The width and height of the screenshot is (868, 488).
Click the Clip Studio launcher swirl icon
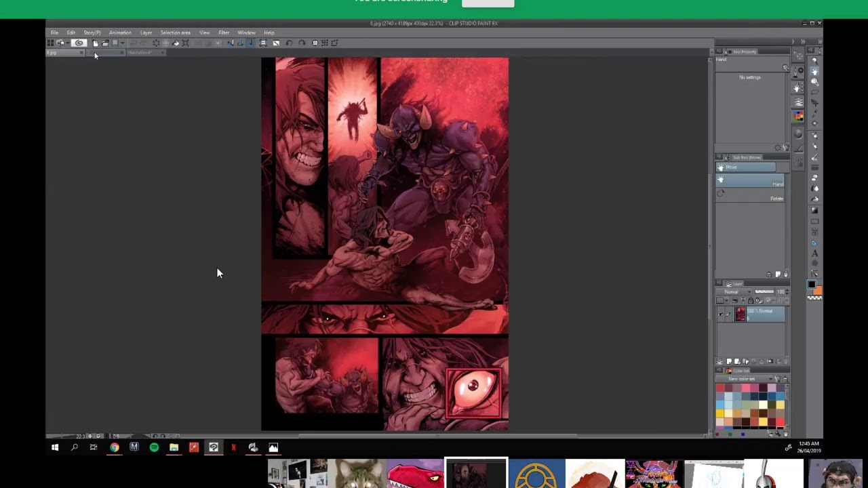pyautogui.click(x=79, y=43)
